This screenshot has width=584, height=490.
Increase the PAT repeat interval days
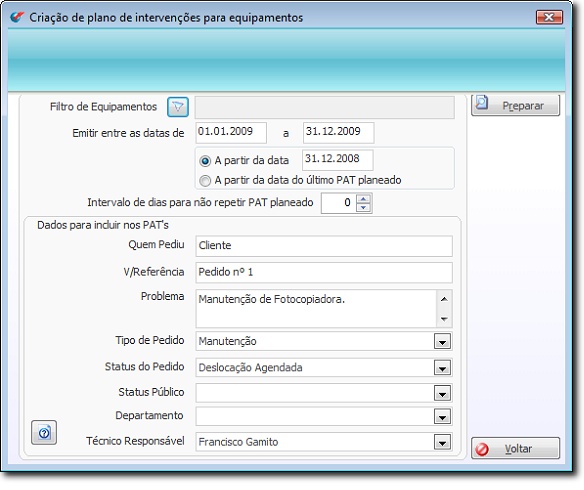(x=364, y=199)
